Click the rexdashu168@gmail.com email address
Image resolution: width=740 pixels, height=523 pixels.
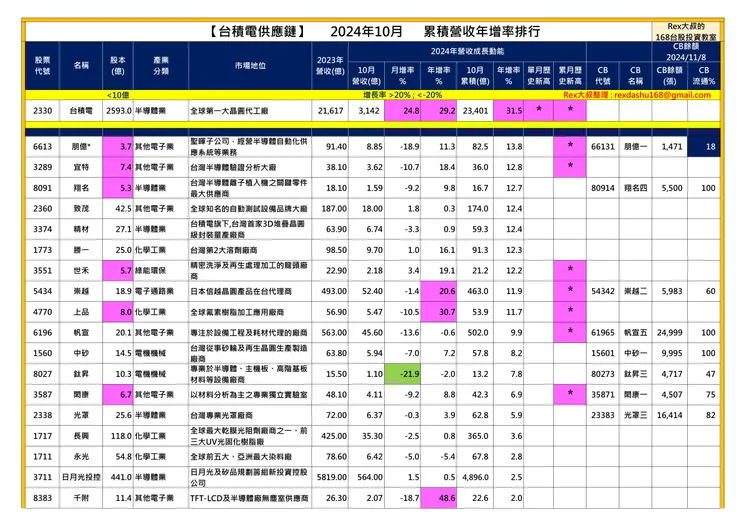click(662, 95)
